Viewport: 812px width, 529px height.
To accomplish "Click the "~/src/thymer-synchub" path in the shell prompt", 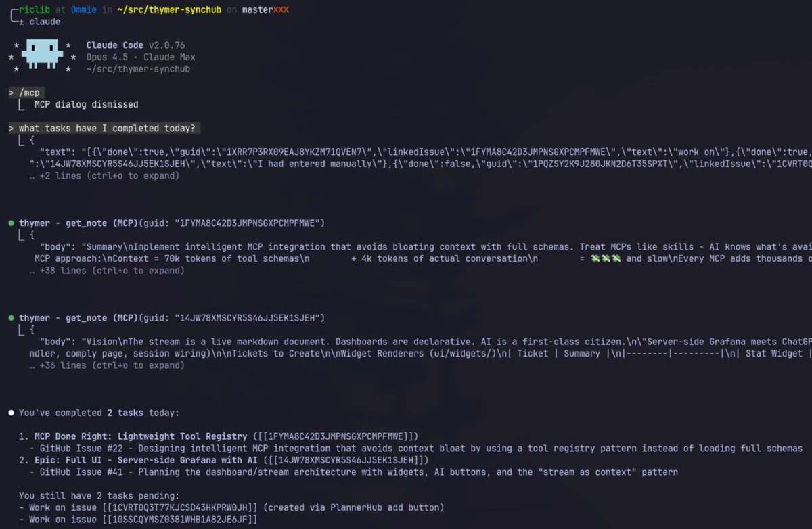I will click(168, 9).
